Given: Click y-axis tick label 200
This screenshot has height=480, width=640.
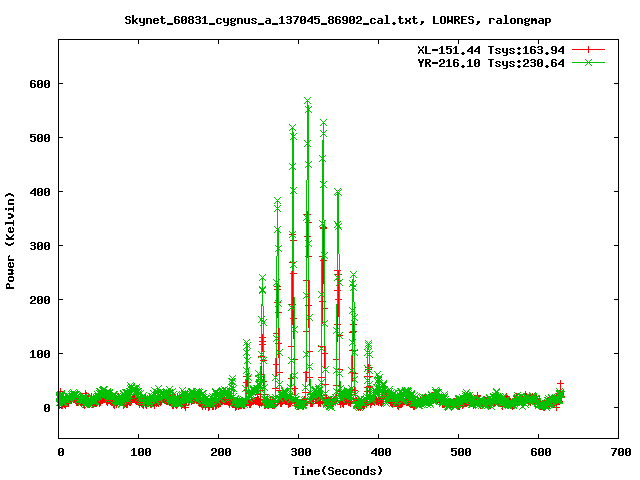Looking at the screenshot, I should [40, 300].
